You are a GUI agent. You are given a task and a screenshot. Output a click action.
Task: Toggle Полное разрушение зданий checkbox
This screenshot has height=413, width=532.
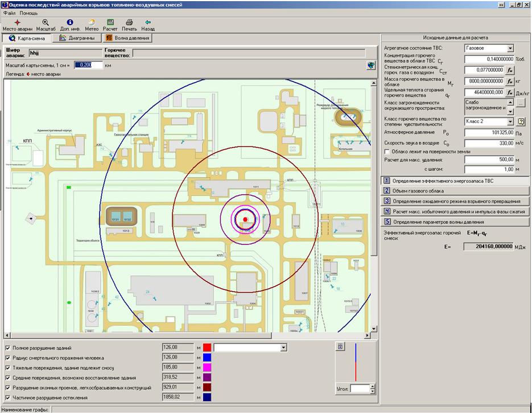pyautogui.click(x=7, y=347)
